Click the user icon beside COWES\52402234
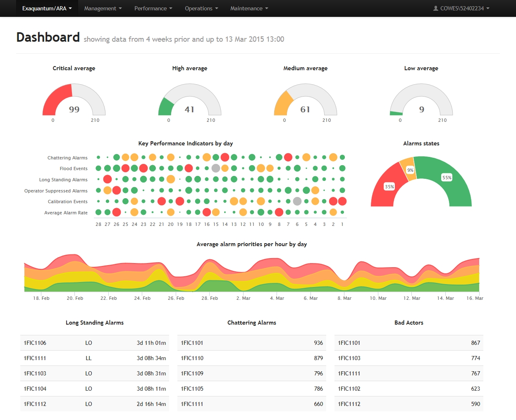The image size is (516, 420). (435, 8)
